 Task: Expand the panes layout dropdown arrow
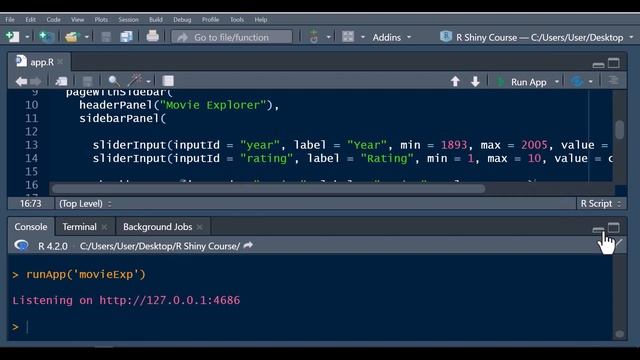pyautogui.click(x=362, y=37)
